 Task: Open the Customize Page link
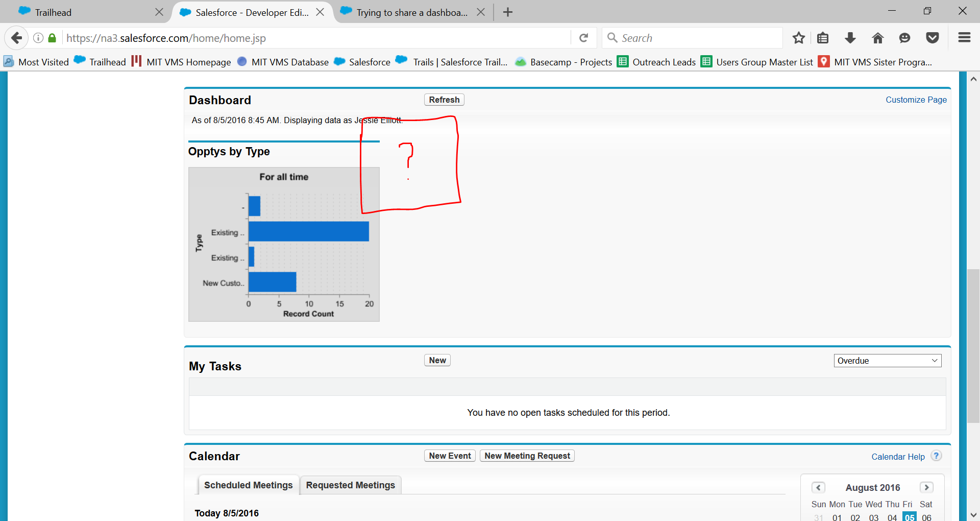(916, 100)
